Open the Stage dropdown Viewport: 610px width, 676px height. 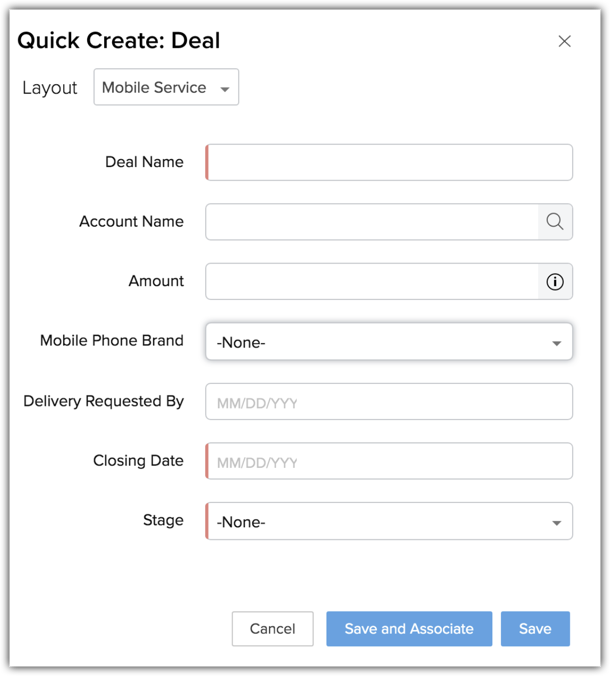tap(388, 522)
